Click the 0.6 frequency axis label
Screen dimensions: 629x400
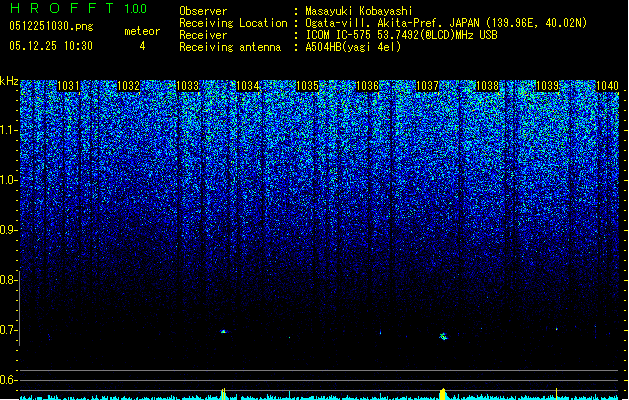[8, 380]
